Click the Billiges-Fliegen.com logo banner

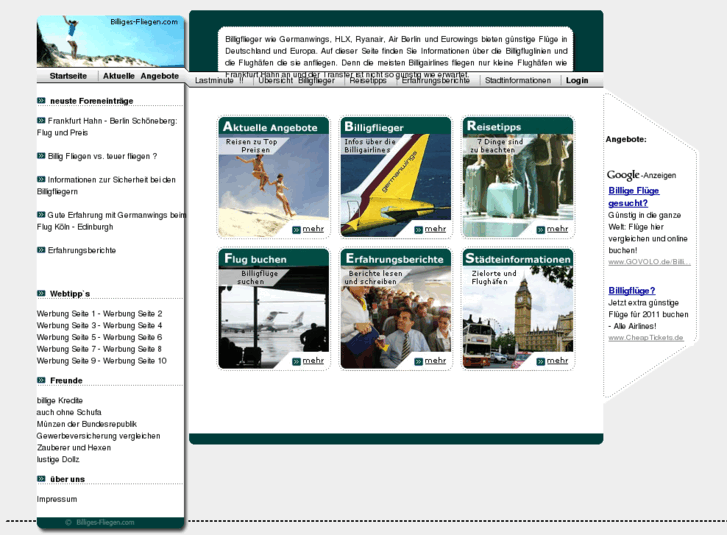[110, 41]
